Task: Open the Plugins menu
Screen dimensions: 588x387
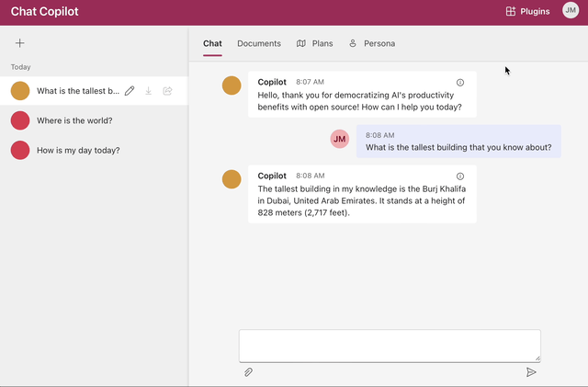Action: 527,12
